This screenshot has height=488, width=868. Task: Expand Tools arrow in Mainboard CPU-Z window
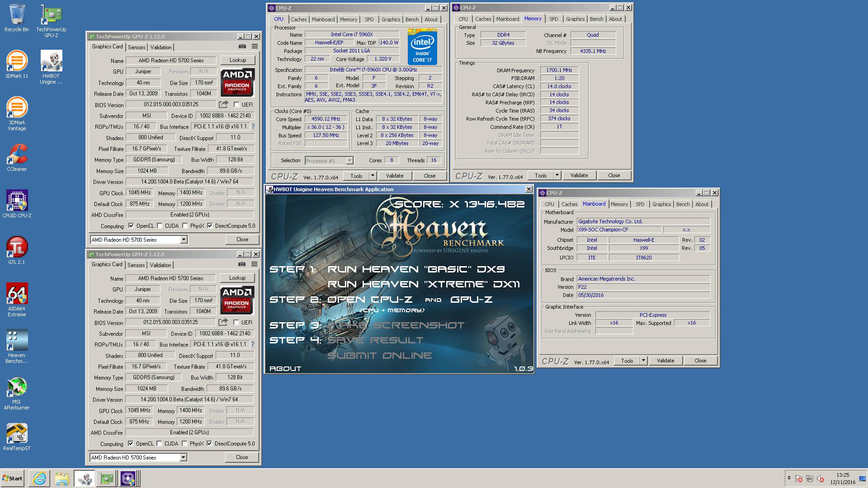pos(644,361)
